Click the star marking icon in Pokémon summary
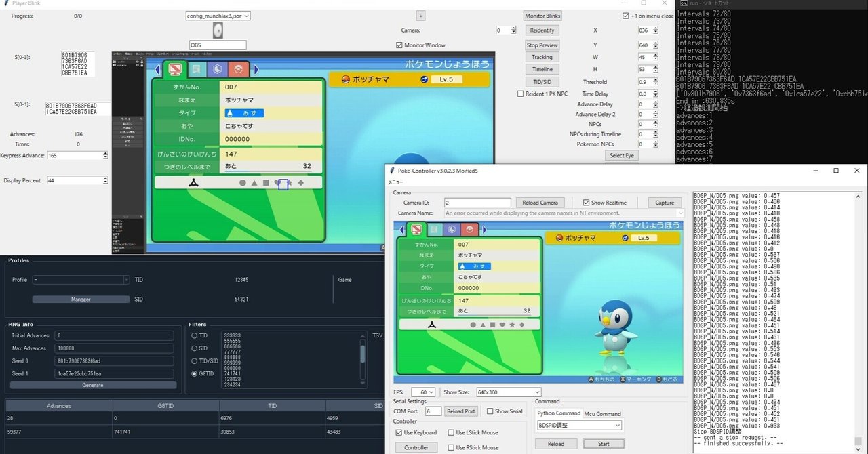868x454 pixels. [x=289, y=182]
